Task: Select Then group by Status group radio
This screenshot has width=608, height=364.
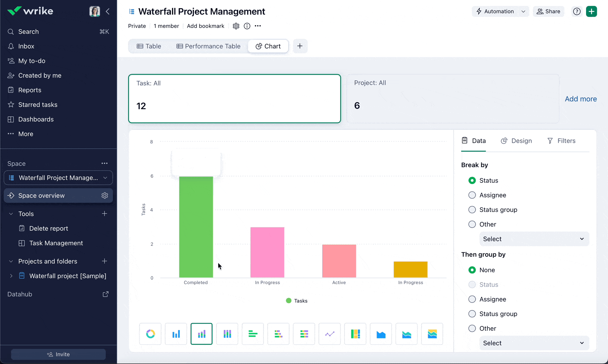Action: (472, 314)
